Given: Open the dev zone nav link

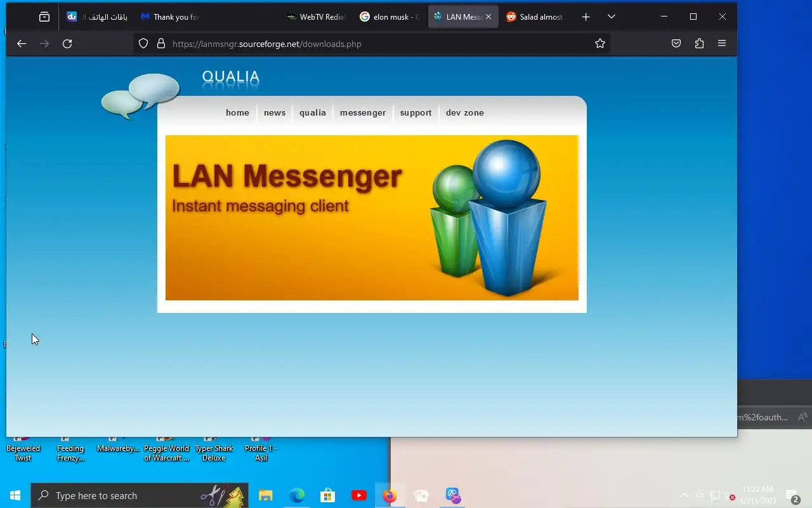Looking at the screenshot, I should point(465,113).
